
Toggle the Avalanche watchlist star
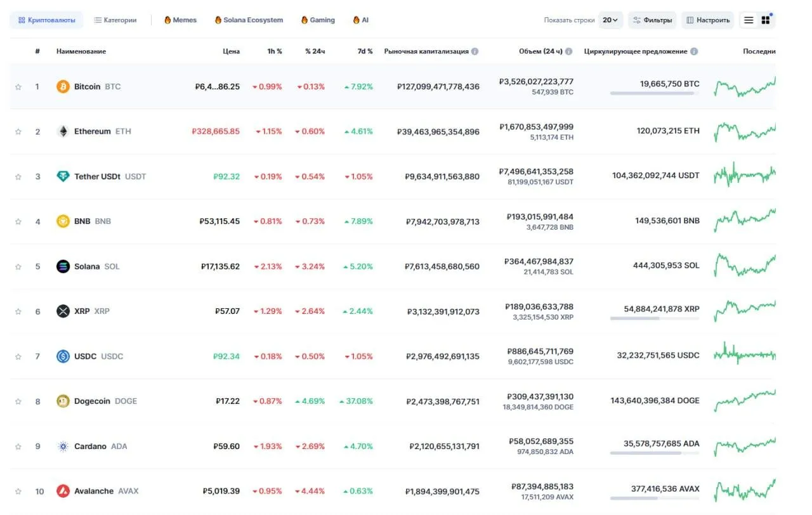coord(18,492)
